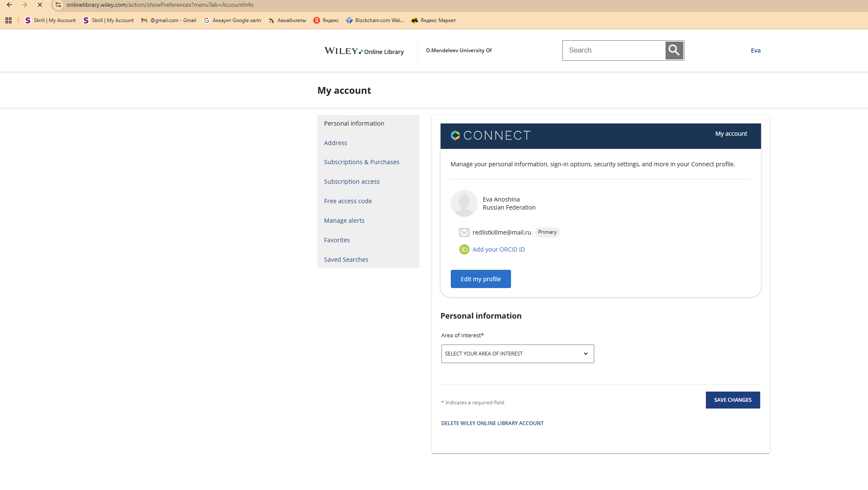Click into the Search input field
Image resolution: width=868 pixels, height=490 pixels.
click(614, 50)
